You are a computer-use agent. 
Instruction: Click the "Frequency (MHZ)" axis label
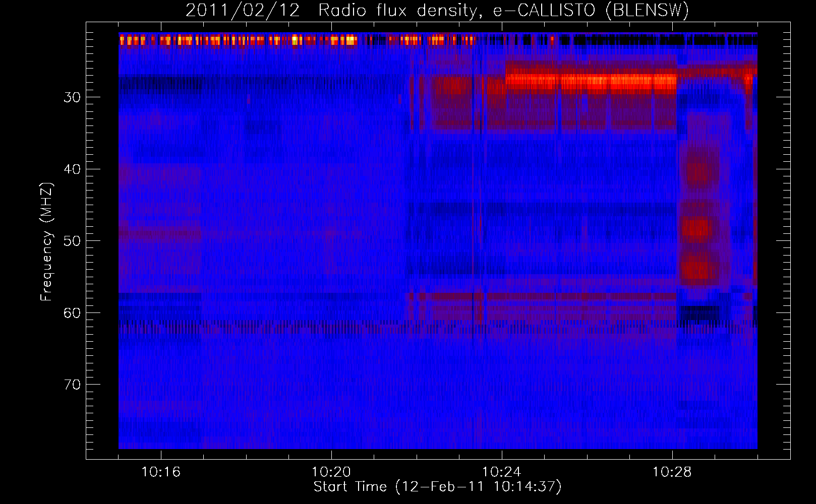46,242
